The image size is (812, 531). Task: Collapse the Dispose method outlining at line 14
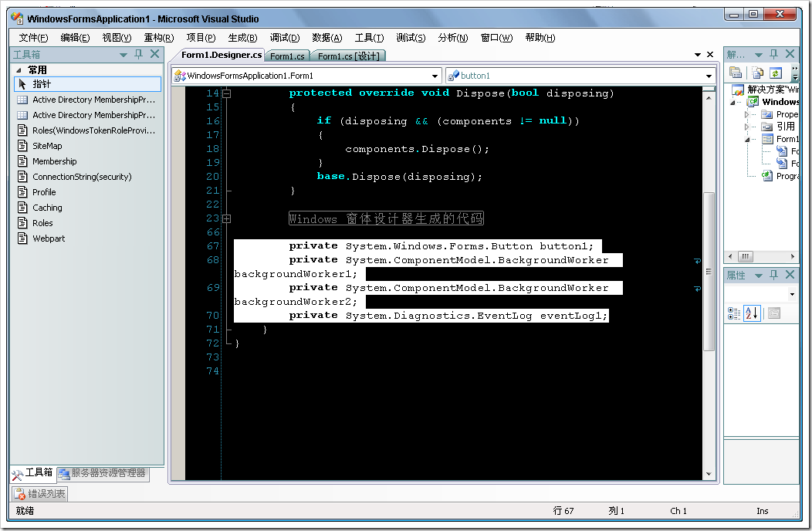[226, 93]
